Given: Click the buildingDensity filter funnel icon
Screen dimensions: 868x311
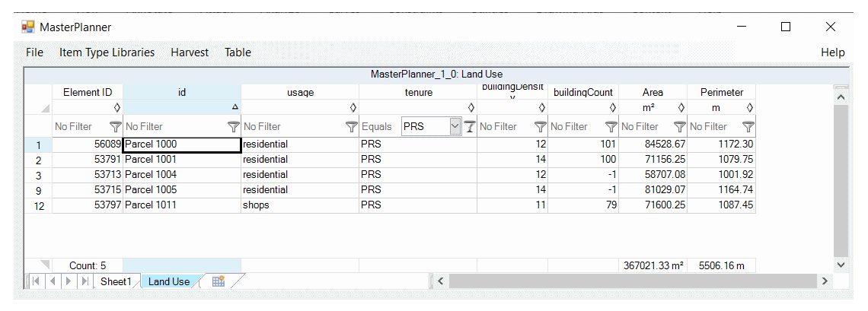Looking at the screenshot, I should click(x=541, y=126).
